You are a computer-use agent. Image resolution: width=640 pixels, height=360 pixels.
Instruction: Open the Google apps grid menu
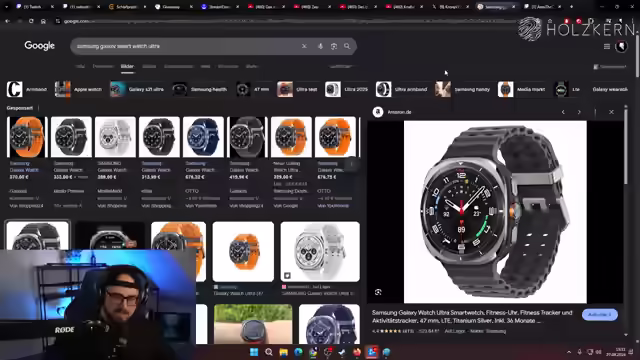607,47
